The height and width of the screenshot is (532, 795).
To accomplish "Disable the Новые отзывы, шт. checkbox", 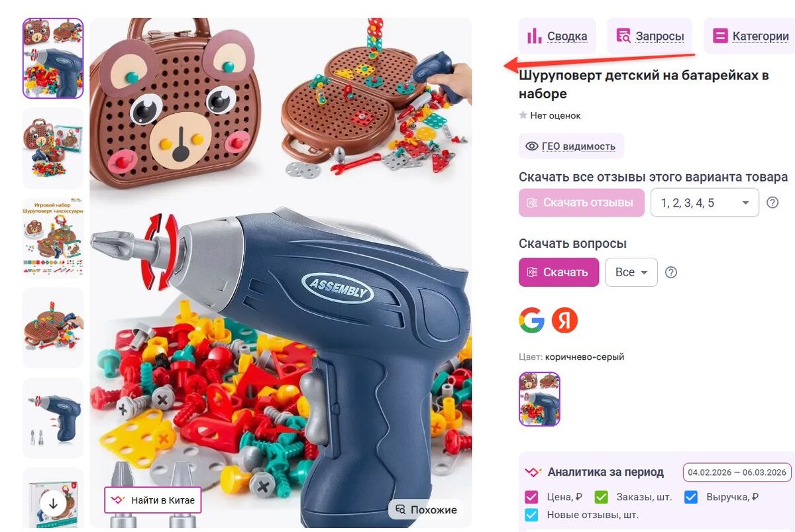I will point(531,515).
